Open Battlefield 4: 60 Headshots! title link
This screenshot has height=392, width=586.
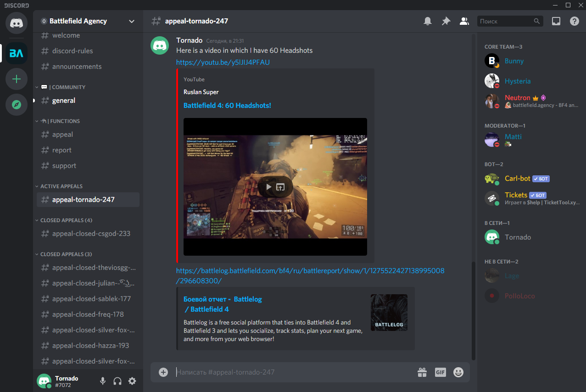coord(227,106)
